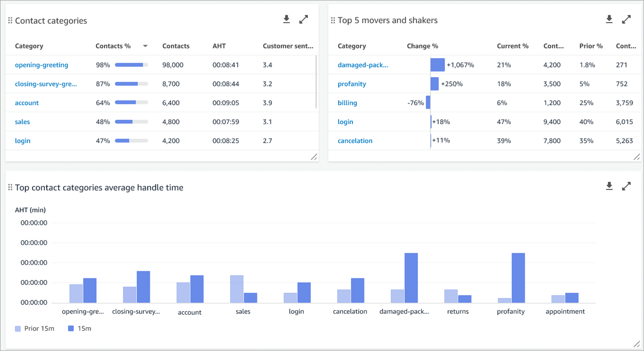Expand Top 5 movers and shakers widget
This screenshot has height=351, width=644.
tap(626, 20)
